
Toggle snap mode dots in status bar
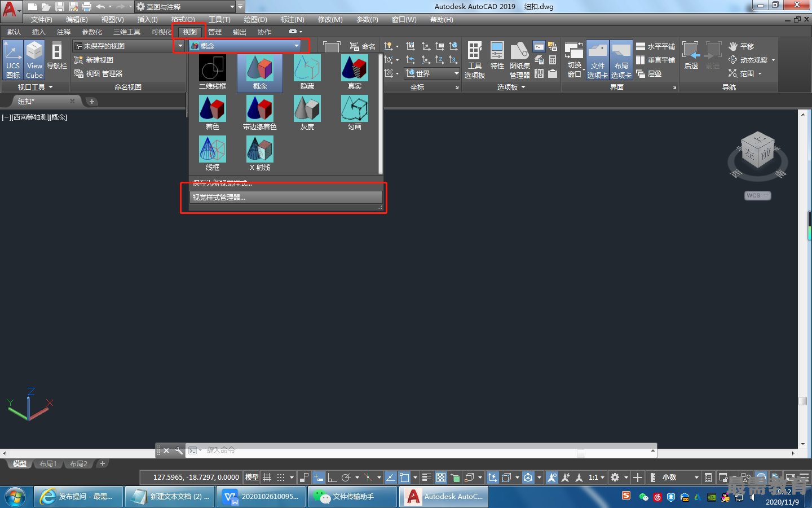[281, 478]
